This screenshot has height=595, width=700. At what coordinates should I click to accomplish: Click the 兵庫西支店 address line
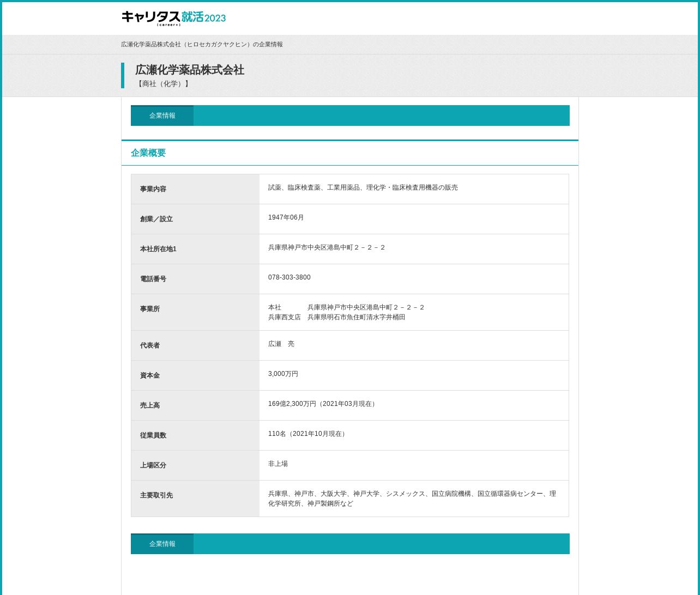(336, 317)
